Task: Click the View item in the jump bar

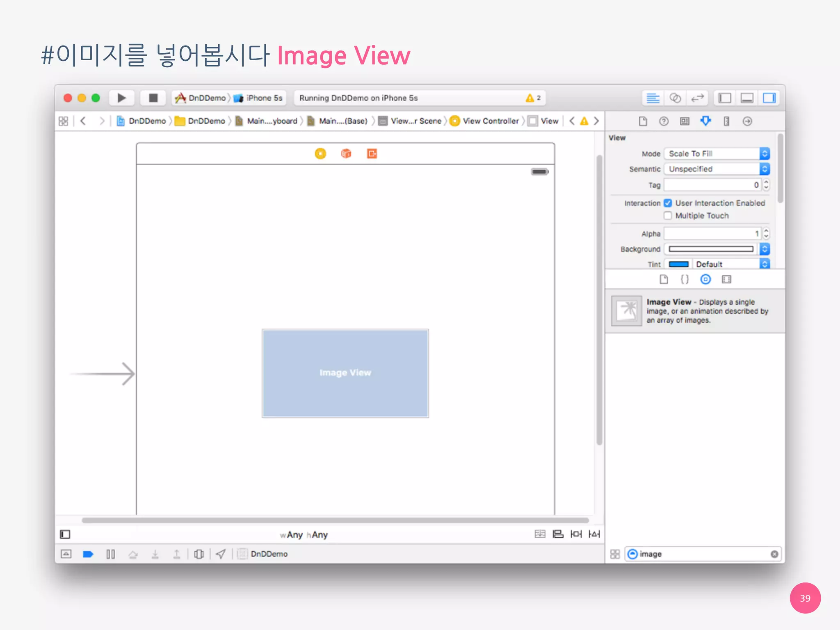Action: (543, 121)
